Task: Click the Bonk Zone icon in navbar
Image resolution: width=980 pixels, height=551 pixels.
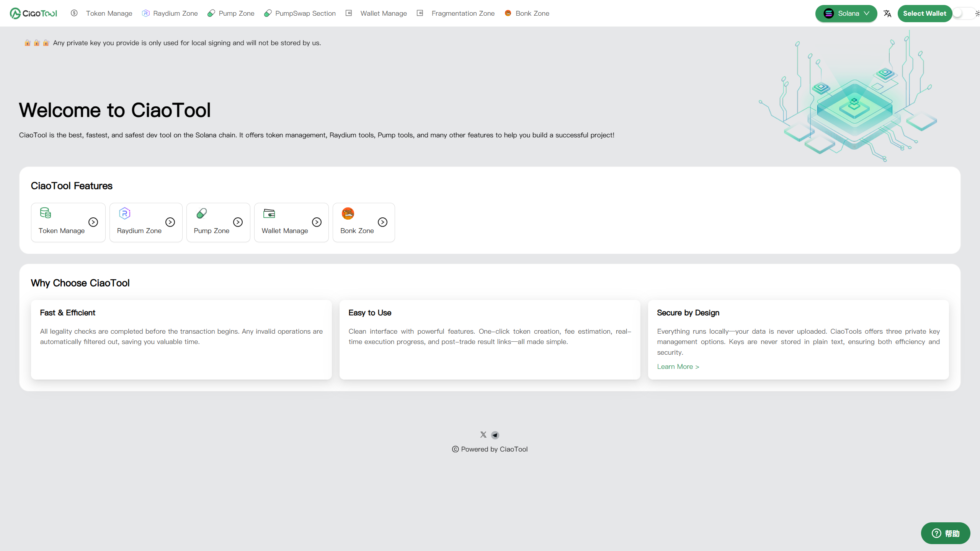Action: point(508,13)
